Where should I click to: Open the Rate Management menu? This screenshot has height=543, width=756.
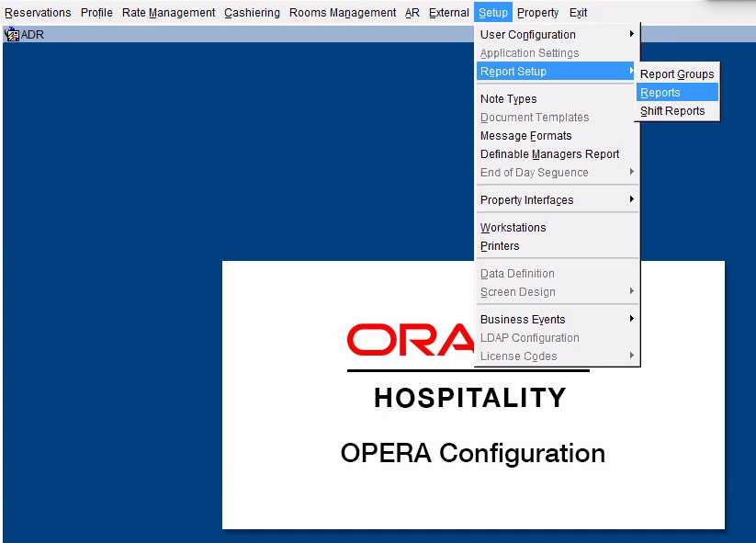(x=168, y=13)
